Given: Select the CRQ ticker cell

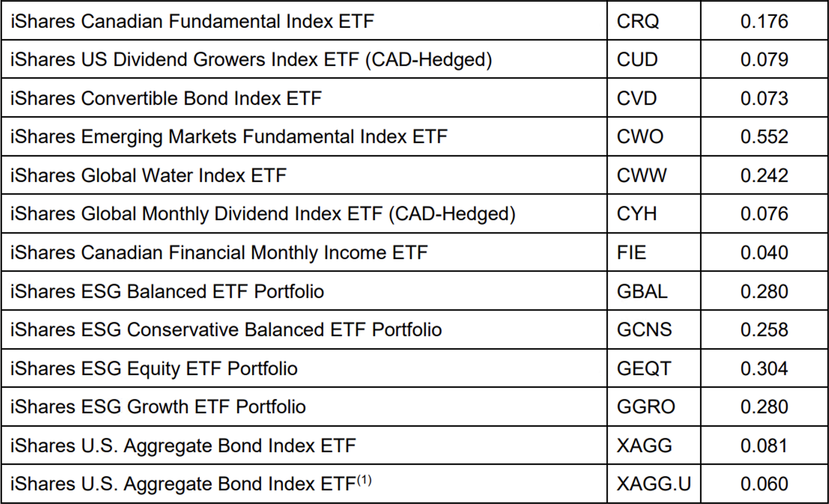Looking at the screenshot, I should pos(638,21).
